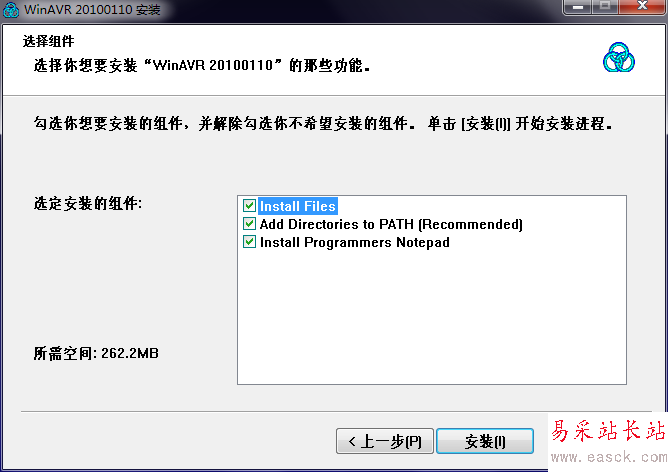The height and width of the screenshot is (472, 668).
Task: Click empty area in components list box
Action: [x=432, y=319]
